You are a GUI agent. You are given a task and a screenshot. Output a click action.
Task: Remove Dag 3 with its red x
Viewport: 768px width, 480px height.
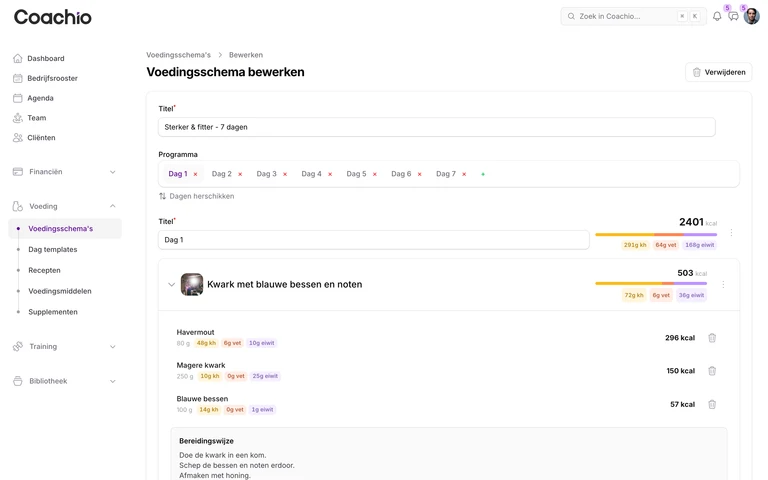pos(285,174)
